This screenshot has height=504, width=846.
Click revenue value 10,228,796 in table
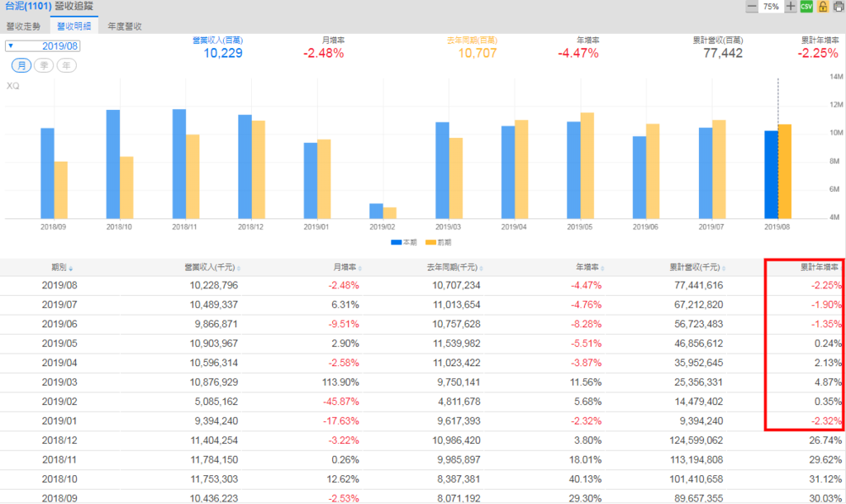(x=214, y=285)
